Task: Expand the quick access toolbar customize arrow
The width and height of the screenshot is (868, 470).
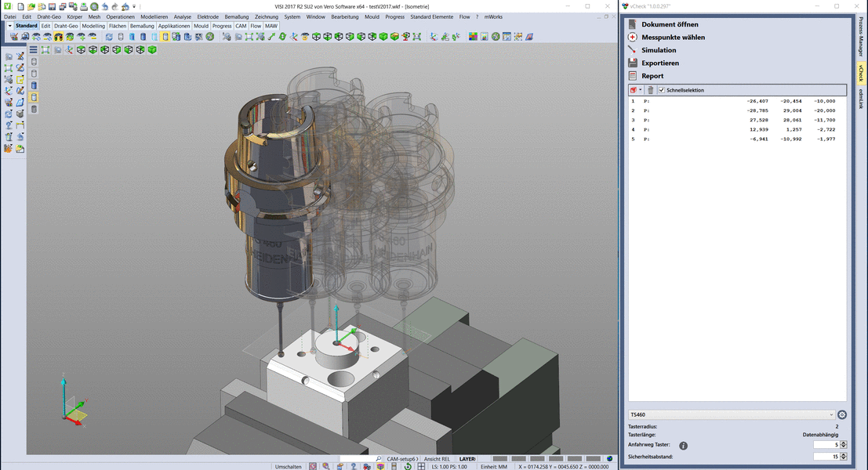Action: [134, 6]
